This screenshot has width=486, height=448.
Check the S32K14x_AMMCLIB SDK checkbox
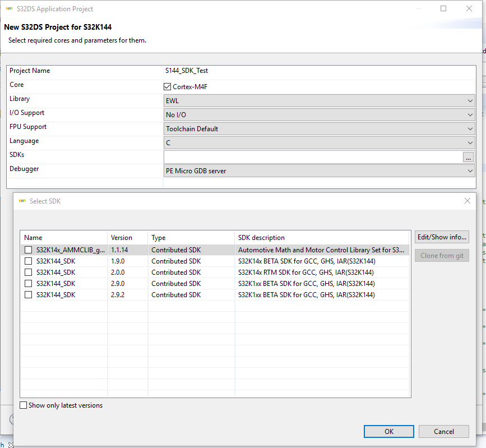point(28,250)
